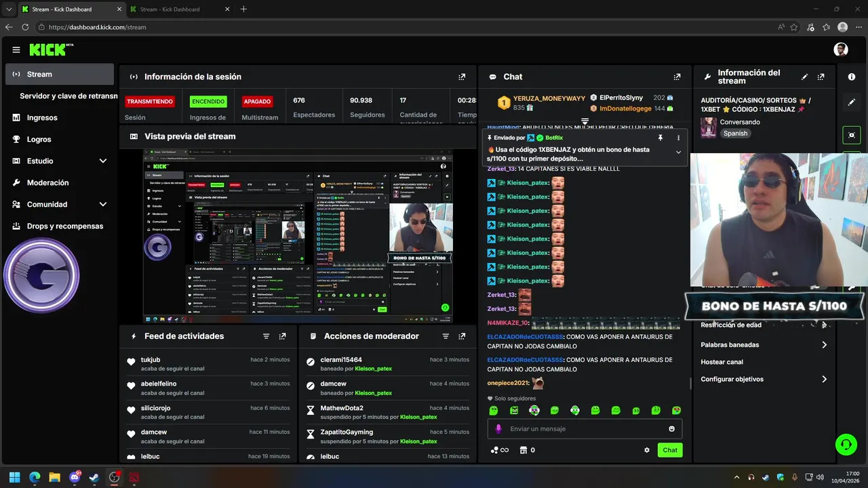Open the browser tab list dropdown

tap(8, 9)
